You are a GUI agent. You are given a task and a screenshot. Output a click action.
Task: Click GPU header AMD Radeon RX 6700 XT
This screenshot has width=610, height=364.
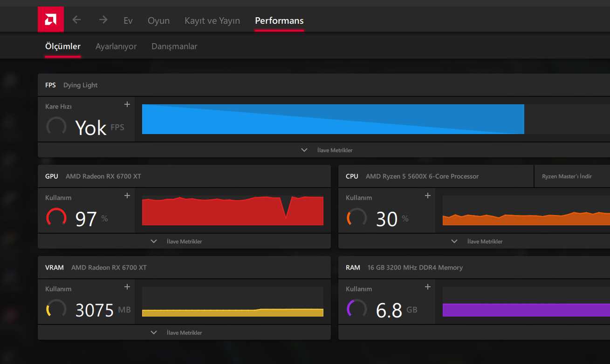coord(103,176)
